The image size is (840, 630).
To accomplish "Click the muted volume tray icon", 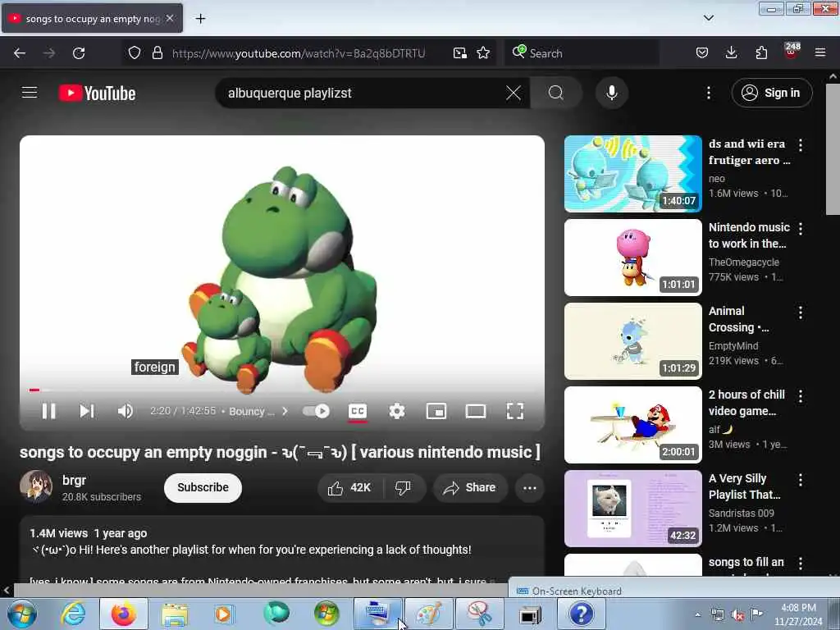I will point(737,615).
